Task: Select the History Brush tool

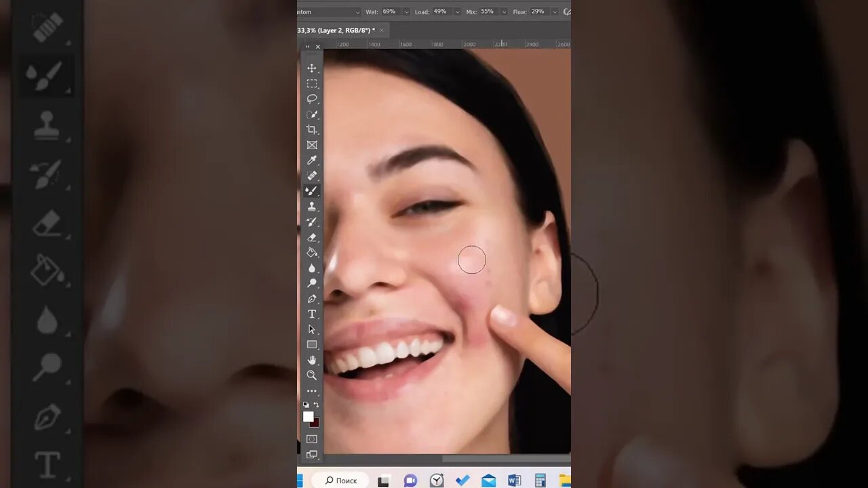Action: tap(312, 222)
